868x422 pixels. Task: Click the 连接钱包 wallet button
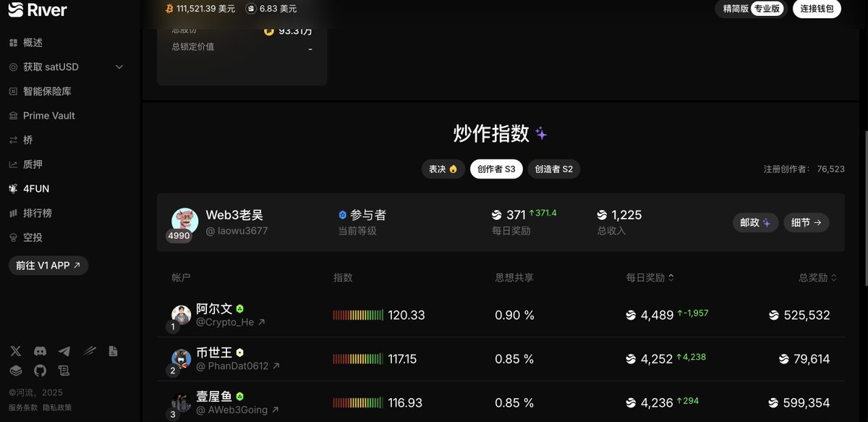(816, 10)
